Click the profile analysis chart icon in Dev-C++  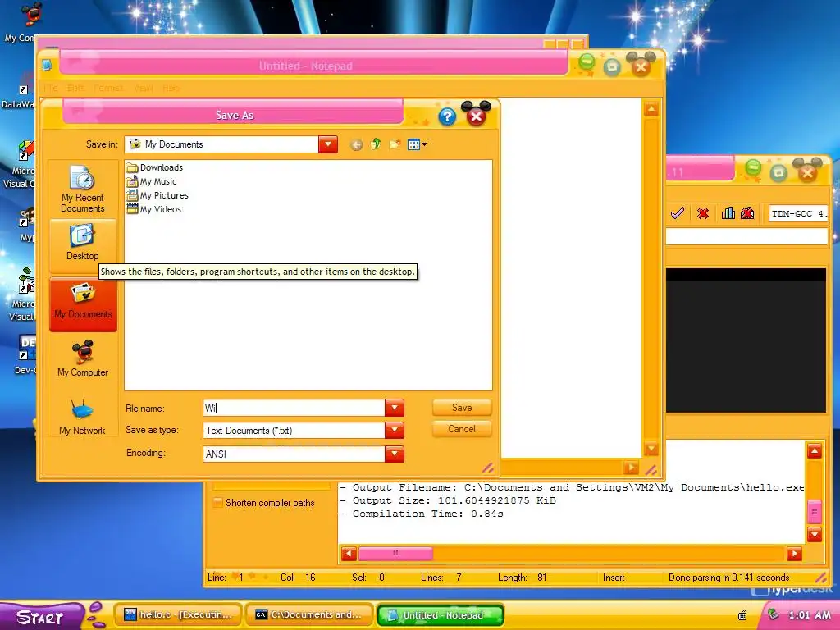(x=728, y=213)
